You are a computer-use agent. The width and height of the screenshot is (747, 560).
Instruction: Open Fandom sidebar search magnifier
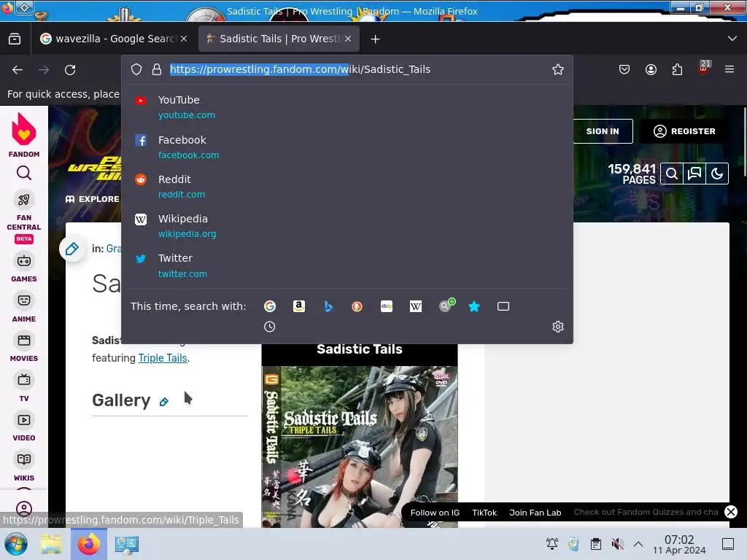coord(24,173)
